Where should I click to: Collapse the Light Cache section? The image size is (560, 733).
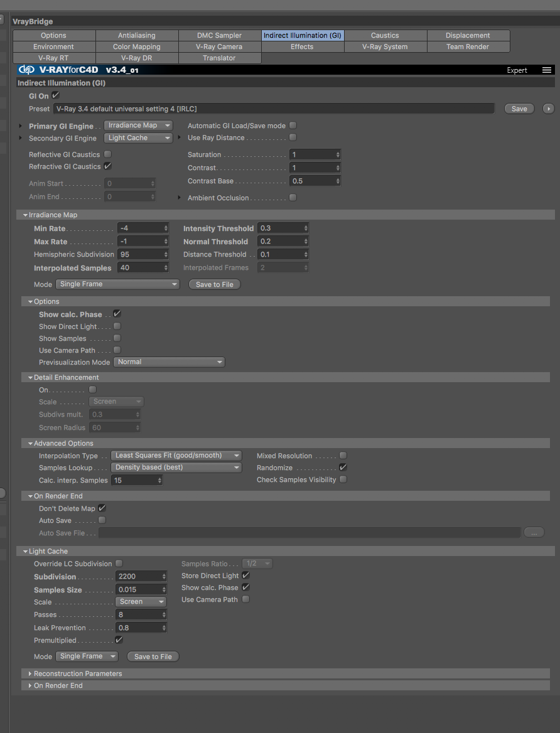[25, 552]
